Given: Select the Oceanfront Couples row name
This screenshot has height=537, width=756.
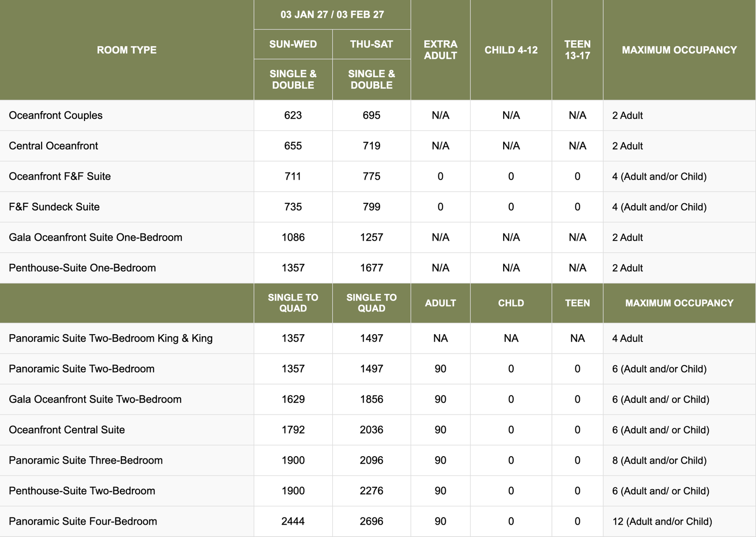Looking at the screenshot, I should click(56, 115).
